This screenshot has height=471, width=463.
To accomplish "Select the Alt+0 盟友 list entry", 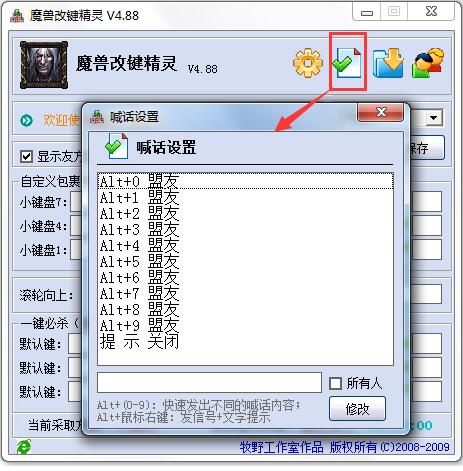I will [245, 181].
